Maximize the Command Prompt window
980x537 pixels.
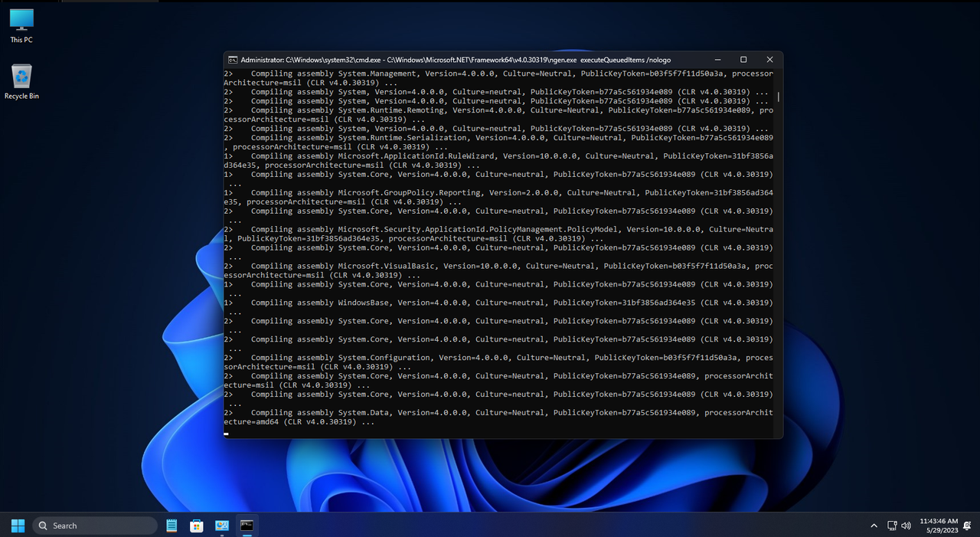point(743,59)
